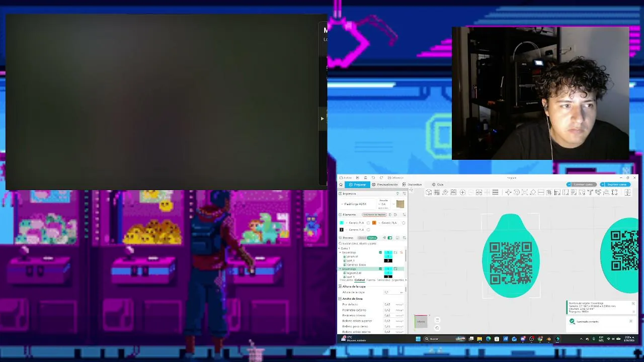Screen dimensions: 644x362
Task: Go to the Home icon beside Preparar
Action: (x=341, y=185)
